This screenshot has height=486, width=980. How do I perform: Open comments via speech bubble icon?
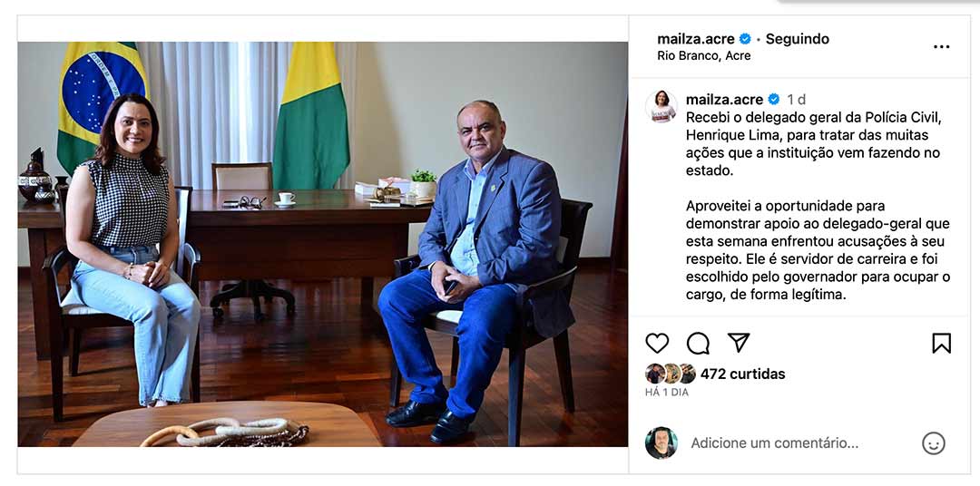tap(698, 343)
